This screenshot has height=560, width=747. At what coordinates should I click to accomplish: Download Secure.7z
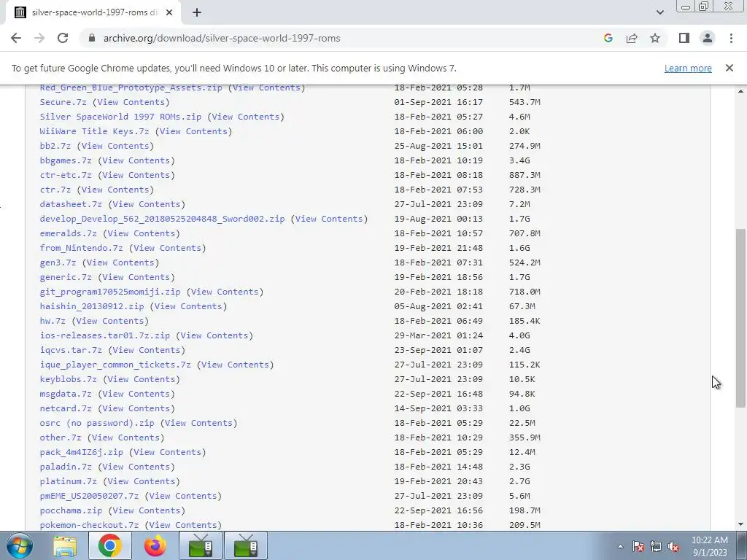[x=63, y=102]
